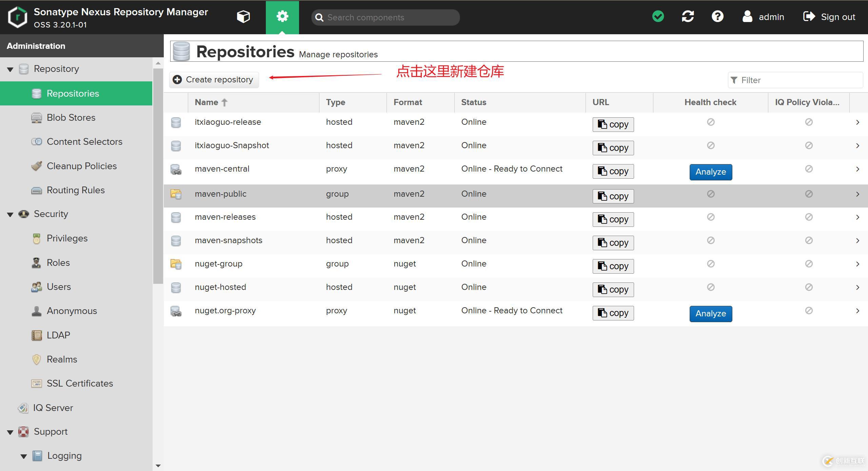Select the nuget-hosted repository name

coord(220,287)
